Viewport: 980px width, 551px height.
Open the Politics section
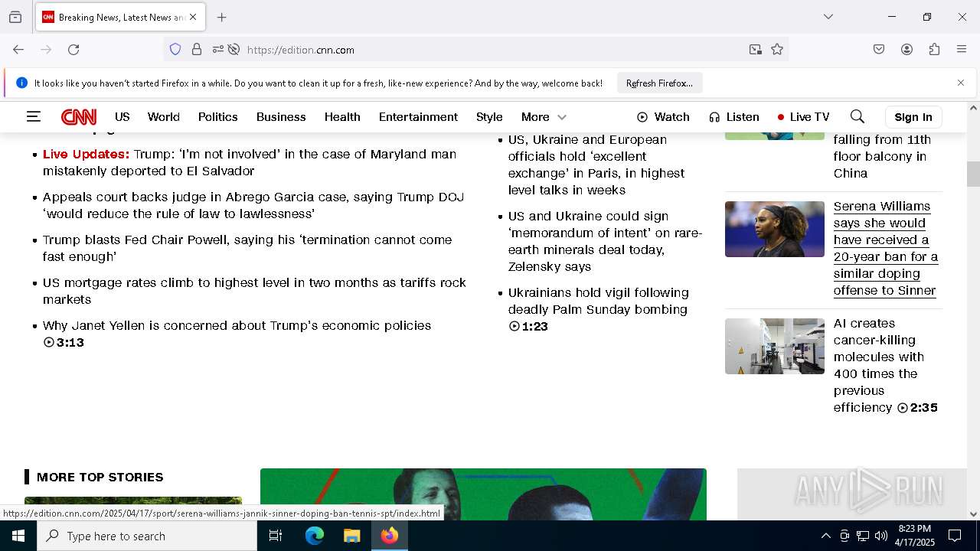218,117
